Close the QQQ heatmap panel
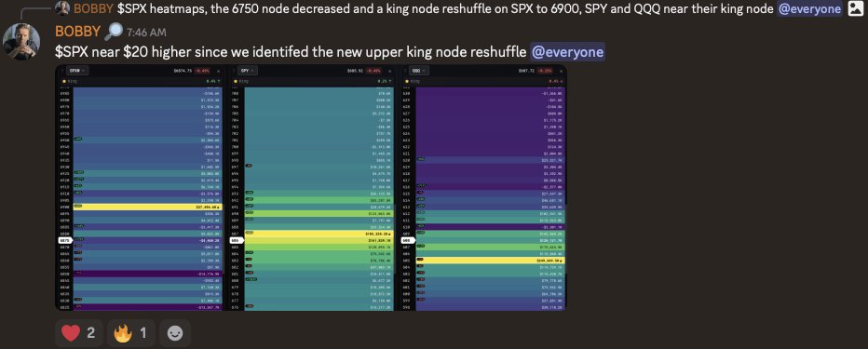This screenshot has width=868, height=349. click(562, 71)
